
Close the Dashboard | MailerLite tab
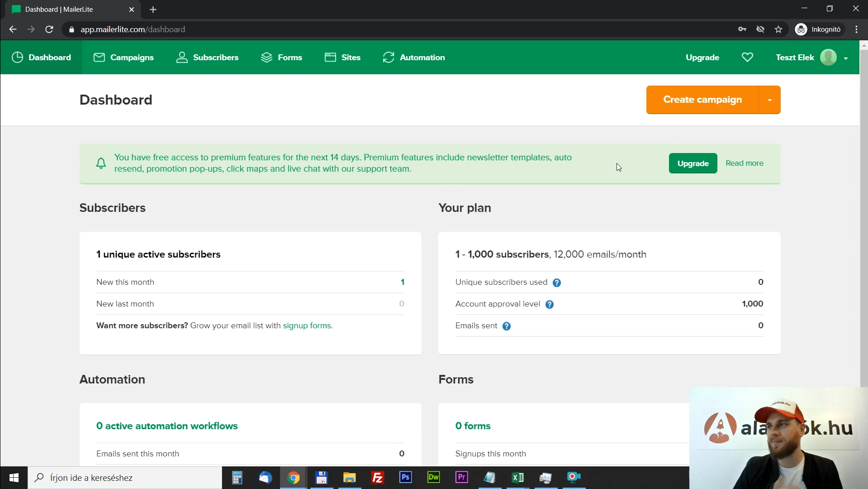(x=132, y=10)
